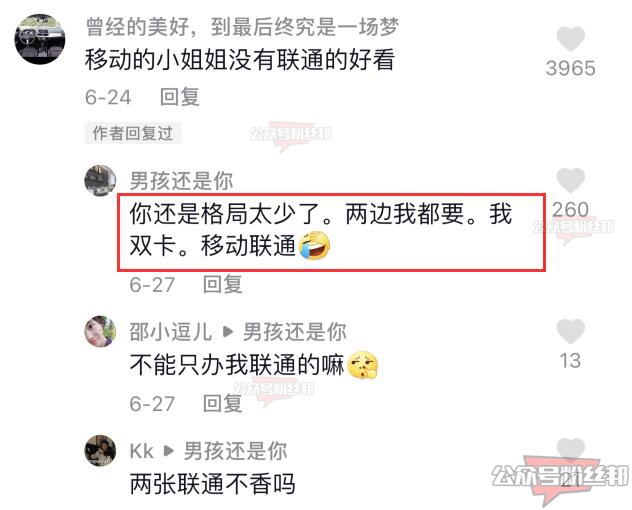
Task: Like 男孩还是你's reply with 260 likes
Action: tap(570, 180)
